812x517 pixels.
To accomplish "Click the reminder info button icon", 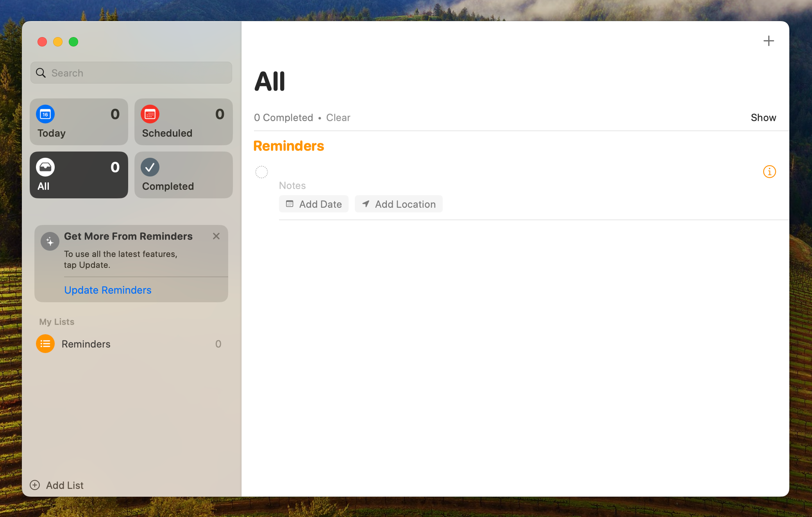I will click(769, 171).
